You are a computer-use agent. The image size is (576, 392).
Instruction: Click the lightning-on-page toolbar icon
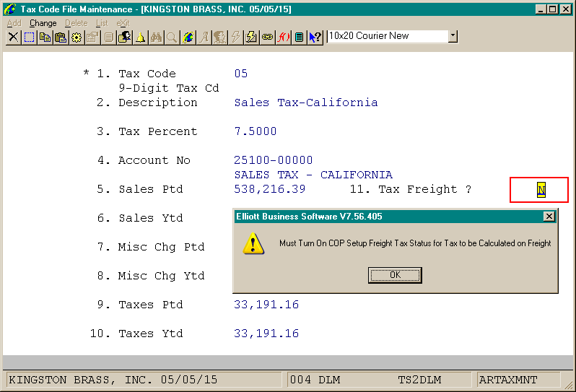[x=251, y=37]
